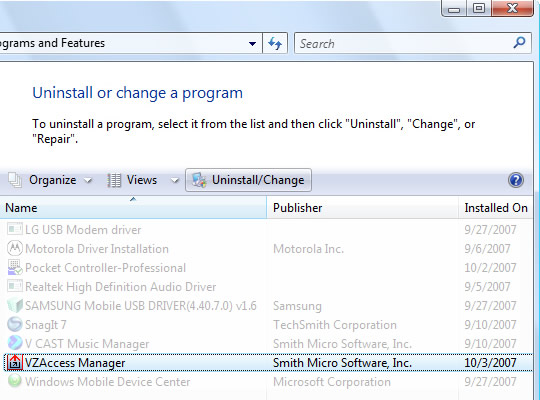Click the SnagIt 7 icon

pos(14,324)
